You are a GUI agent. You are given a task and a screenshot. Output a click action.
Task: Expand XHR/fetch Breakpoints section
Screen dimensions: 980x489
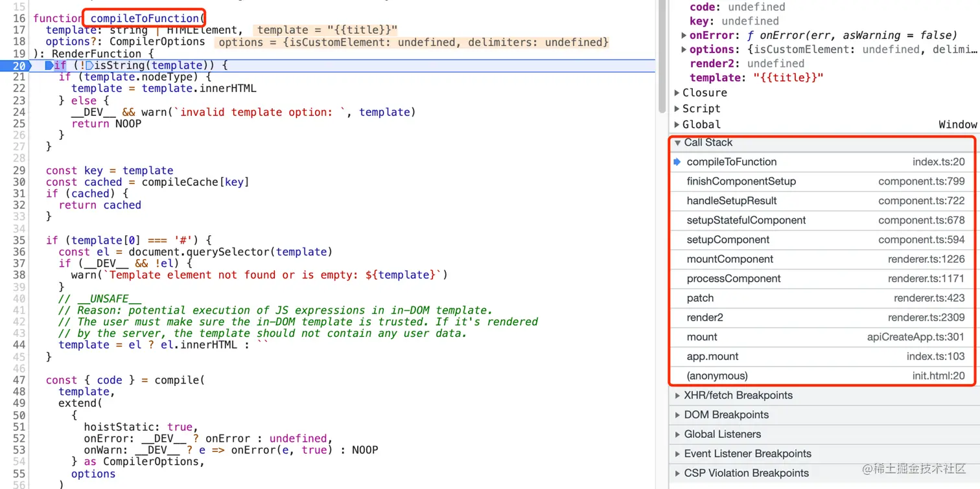[678, 395]
